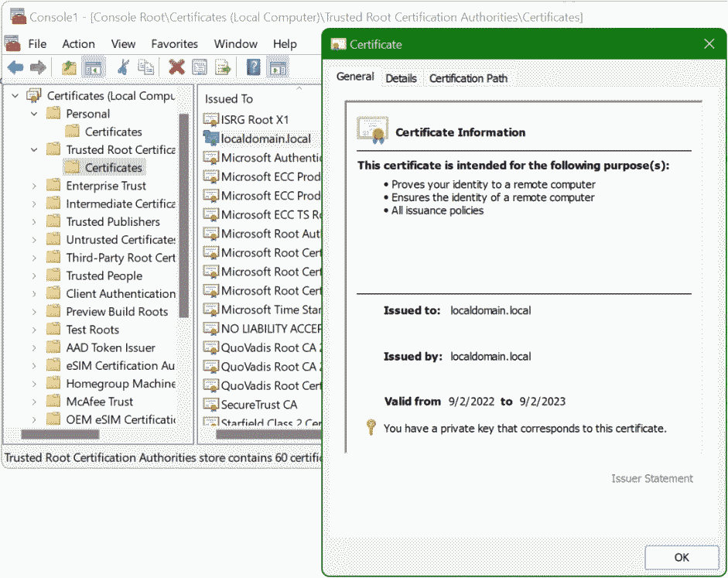Open Properties via its toolbar icon

point(200,67)
